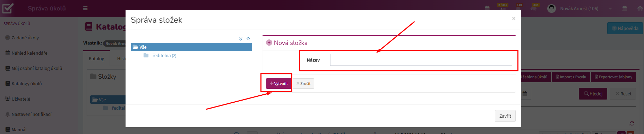Open the Novák Arnošt user dropdown
Screen dimensions: 644x134
click(579, 8)
